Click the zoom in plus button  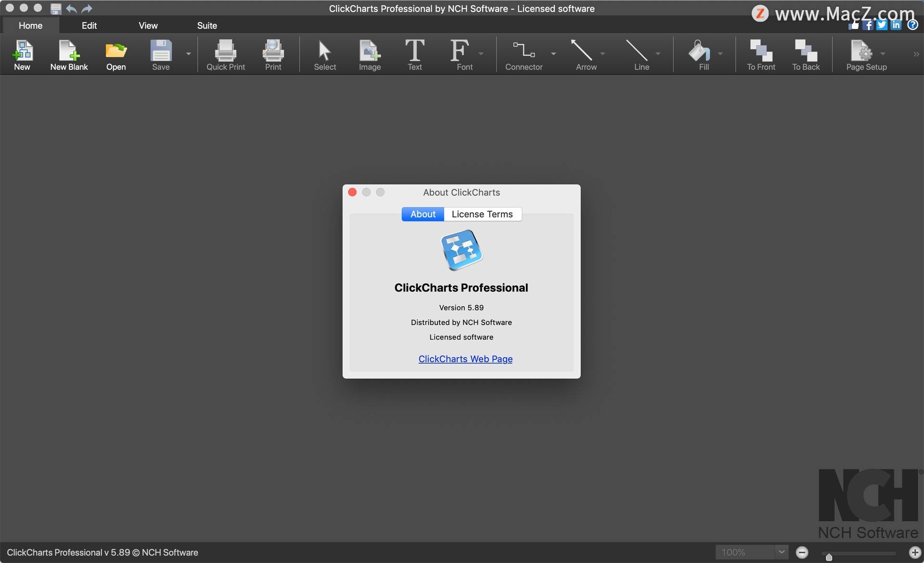pos(915,552)
